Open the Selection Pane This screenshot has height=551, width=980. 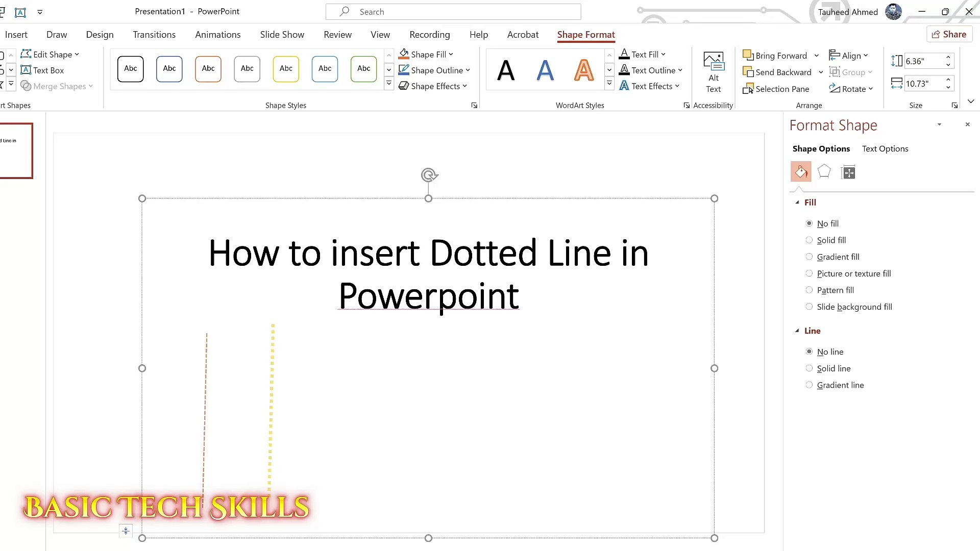coord(776,89)
